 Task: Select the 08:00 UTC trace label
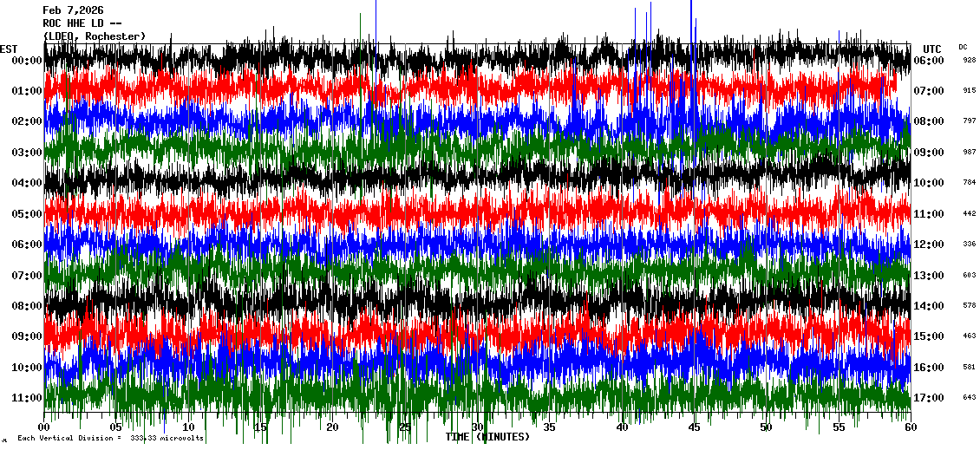click(x=929, y=121)
